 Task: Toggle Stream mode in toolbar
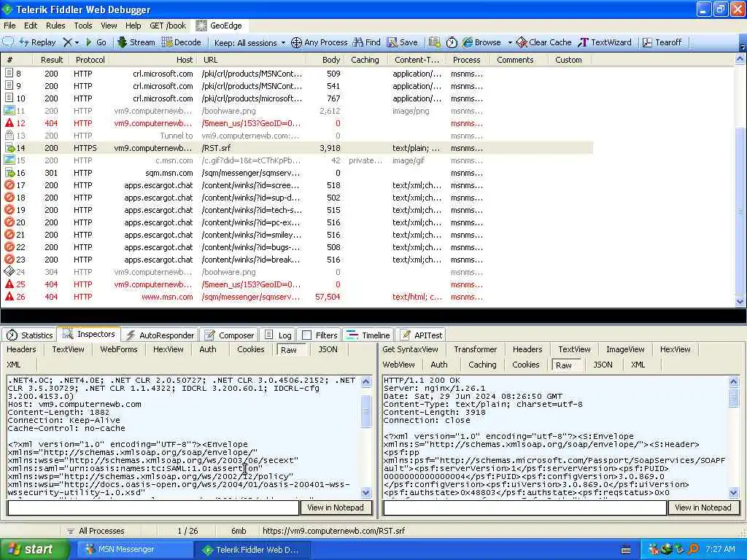click(x=136, y=42)
